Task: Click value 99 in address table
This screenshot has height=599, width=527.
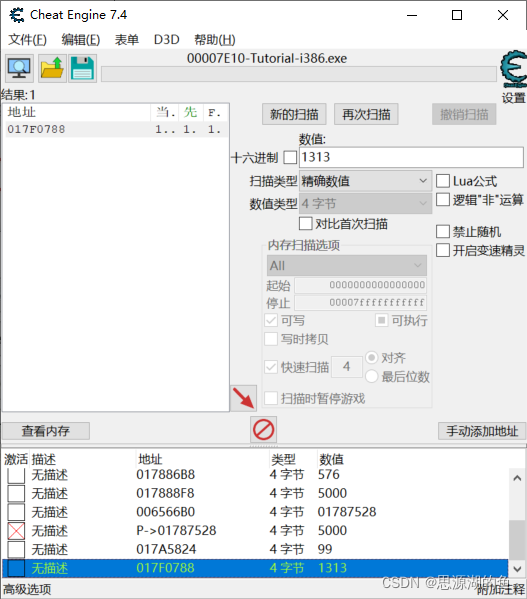Action: [325, 549]
